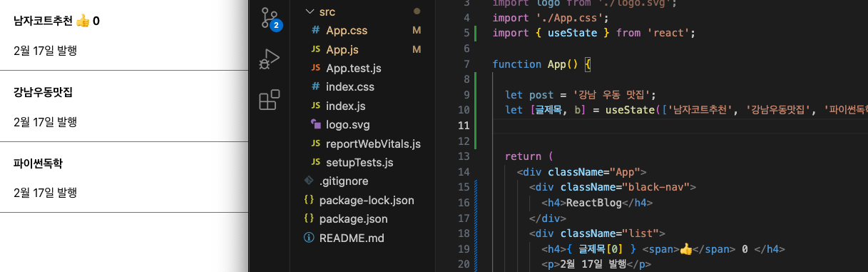Viewport: 868px width, 272px height.
Task: Open index.js file
Action: (x=345, y=106)
